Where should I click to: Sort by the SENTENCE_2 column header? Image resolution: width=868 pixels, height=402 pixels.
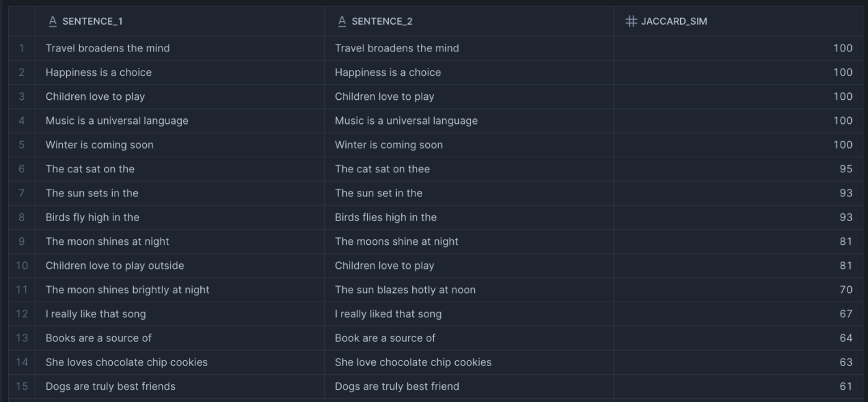point(382,22)
